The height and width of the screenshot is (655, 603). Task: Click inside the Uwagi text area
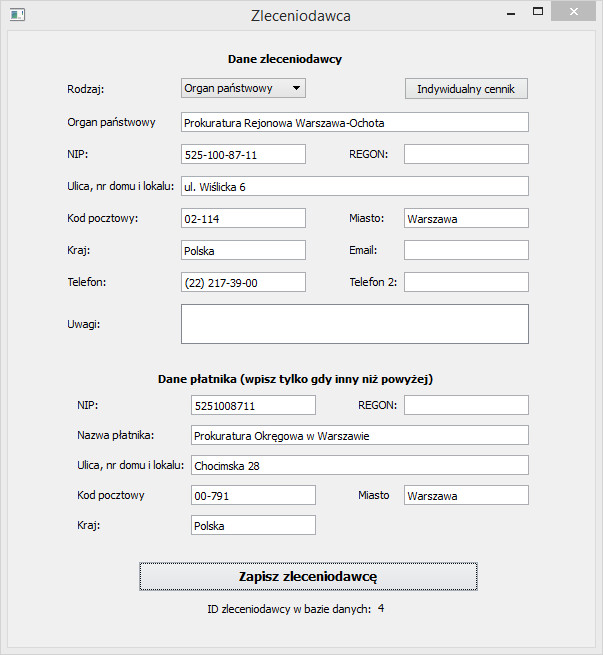pyautogui.click(x=355, y=324)
